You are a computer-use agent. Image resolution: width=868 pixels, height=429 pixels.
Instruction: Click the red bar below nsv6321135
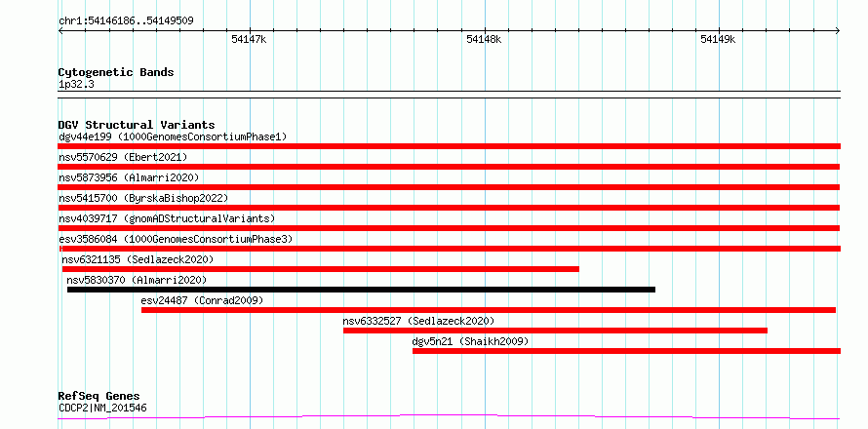point(321,269)
